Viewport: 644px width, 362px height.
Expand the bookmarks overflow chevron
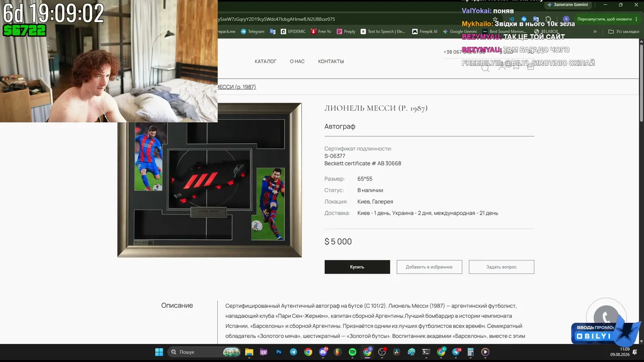click(x=595, y=31)
